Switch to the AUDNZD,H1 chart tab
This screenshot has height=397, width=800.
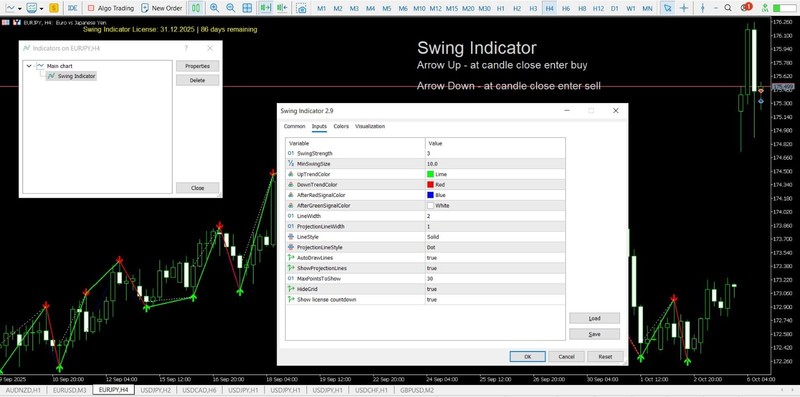point(23,390)
